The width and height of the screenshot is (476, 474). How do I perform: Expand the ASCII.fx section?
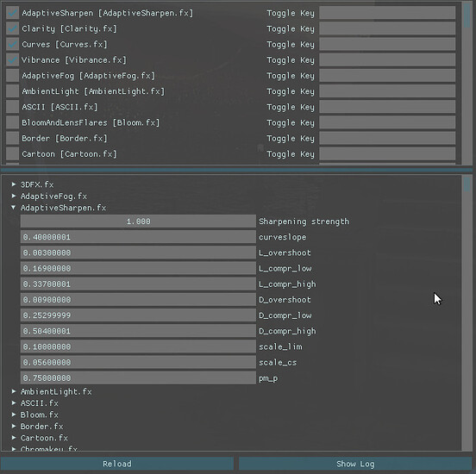click(14, 403)
